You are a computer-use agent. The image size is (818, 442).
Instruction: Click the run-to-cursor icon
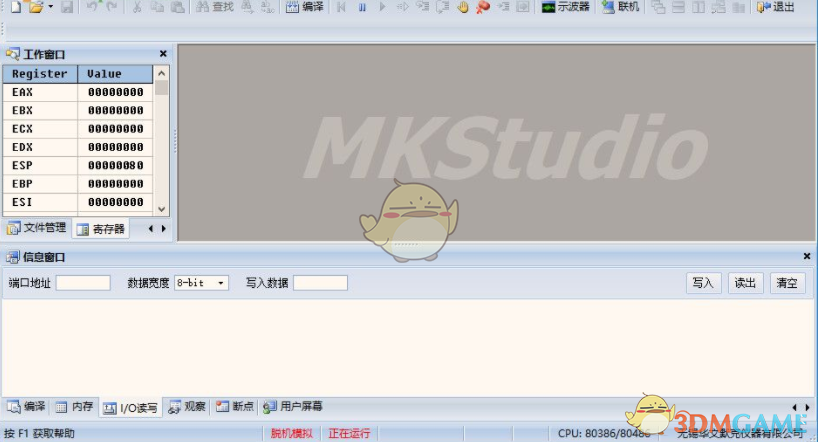pos(503,7)
